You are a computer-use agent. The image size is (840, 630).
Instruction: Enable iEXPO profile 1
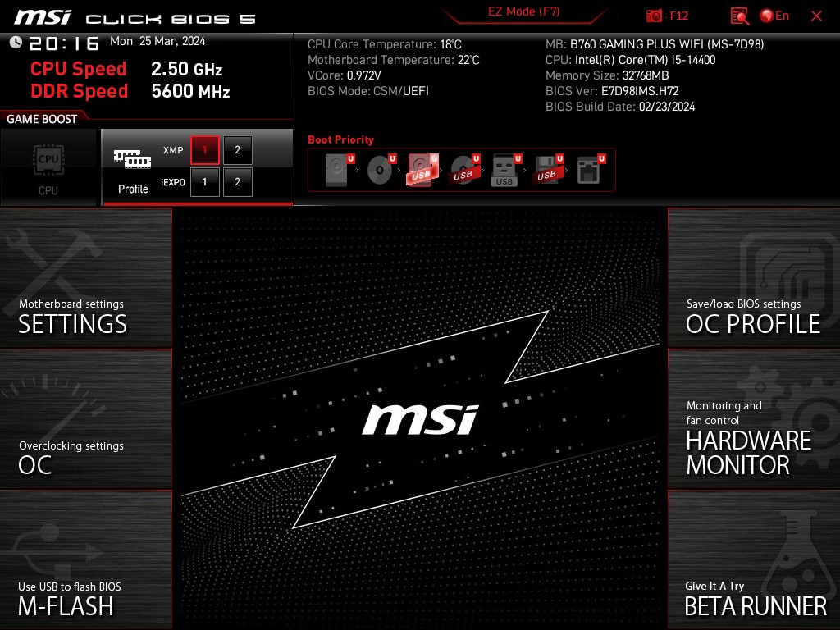point(205,182)
